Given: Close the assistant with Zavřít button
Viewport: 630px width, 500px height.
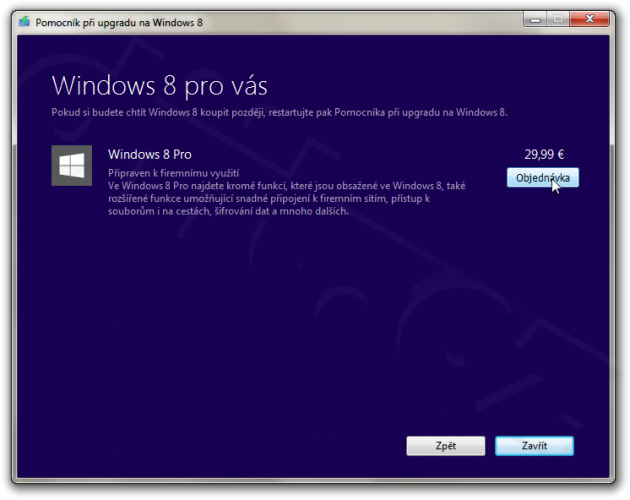Looking at the screenshot, I should [534, 446].
